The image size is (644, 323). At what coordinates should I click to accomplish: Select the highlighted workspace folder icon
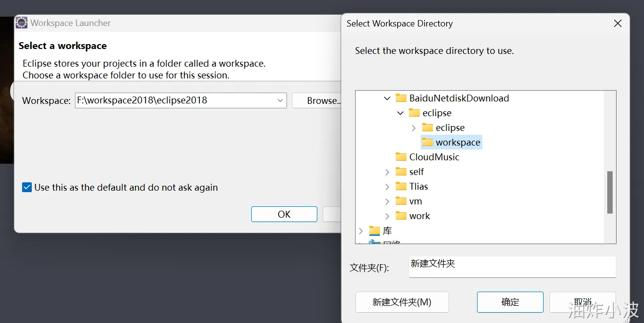(428, 142)
